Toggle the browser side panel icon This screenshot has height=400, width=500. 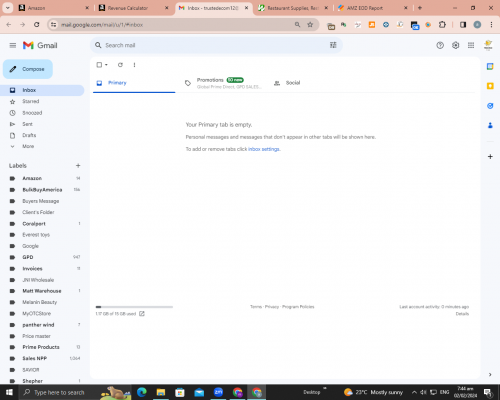pyautogui.click(x=463, y=25)
